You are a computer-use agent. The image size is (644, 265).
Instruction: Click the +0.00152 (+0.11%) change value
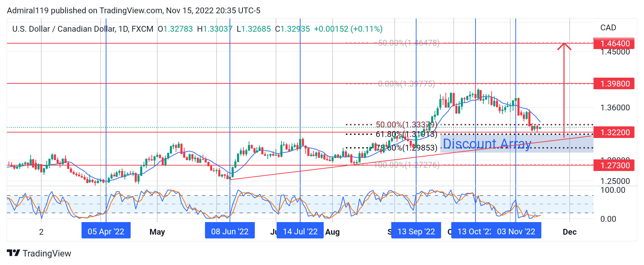point(348,29)
